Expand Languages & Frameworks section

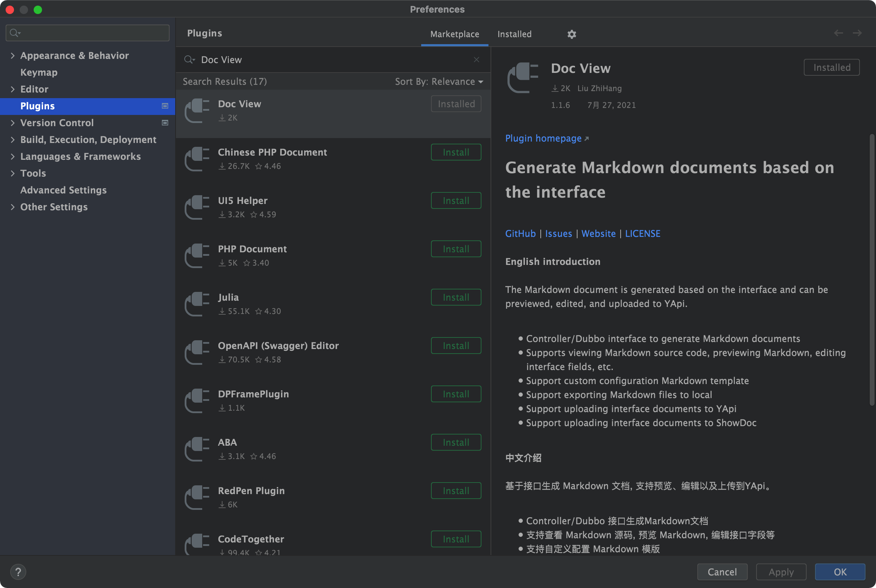click(12, 156)
